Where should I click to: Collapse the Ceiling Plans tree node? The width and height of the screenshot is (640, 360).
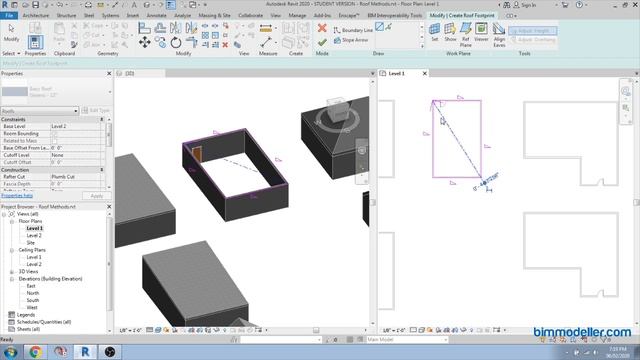point(12,250)
